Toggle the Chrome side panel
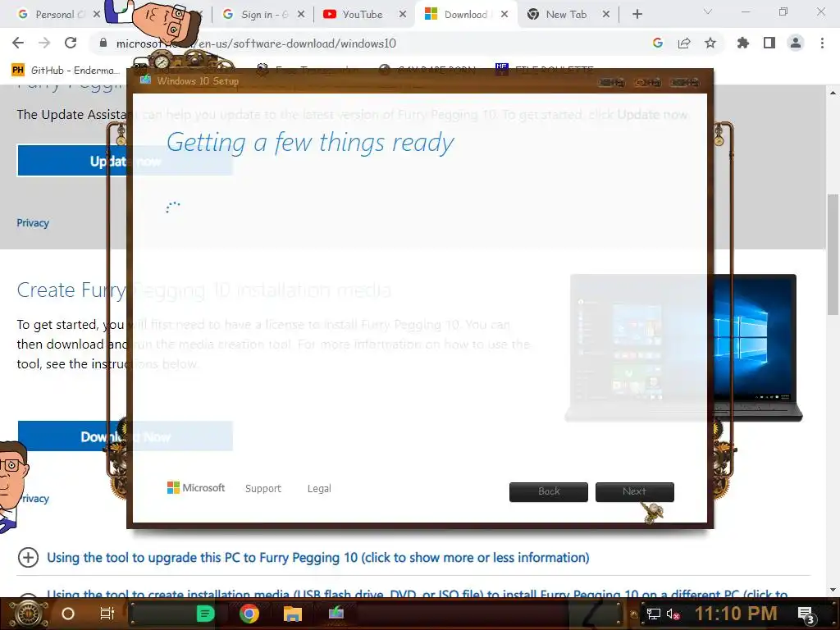The image size is (840, 630). pyautogui.click(x=769, y=43)
